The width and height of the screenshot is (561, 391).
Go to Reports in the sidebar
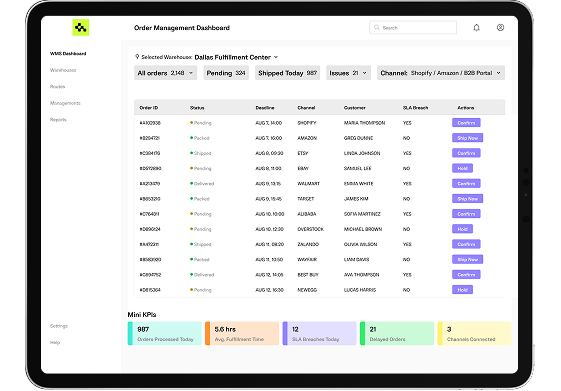(x=58, y=119)
